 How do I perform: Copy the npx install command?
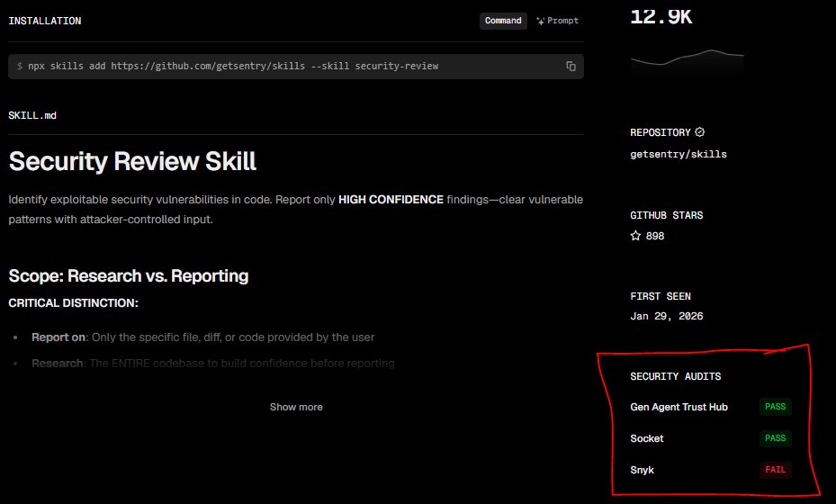571,66
